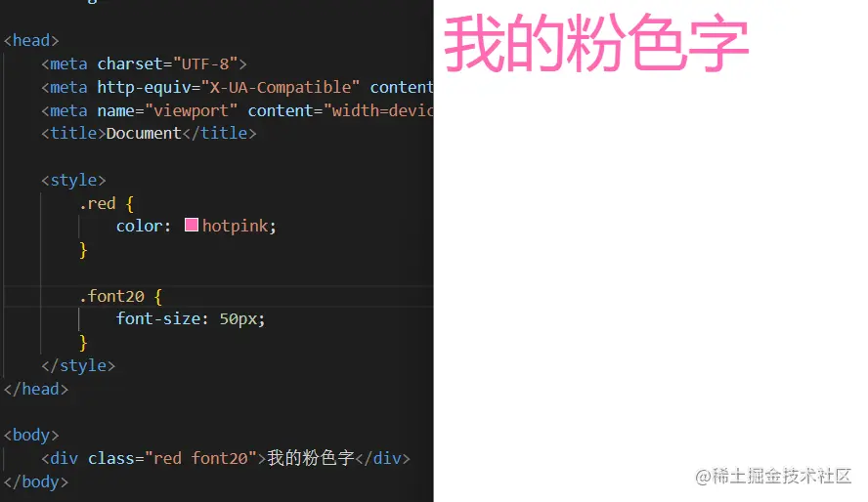This screenshot has height=502, width=868.
Task: Click the .red class selector
Action: click(x=98, y=203)
